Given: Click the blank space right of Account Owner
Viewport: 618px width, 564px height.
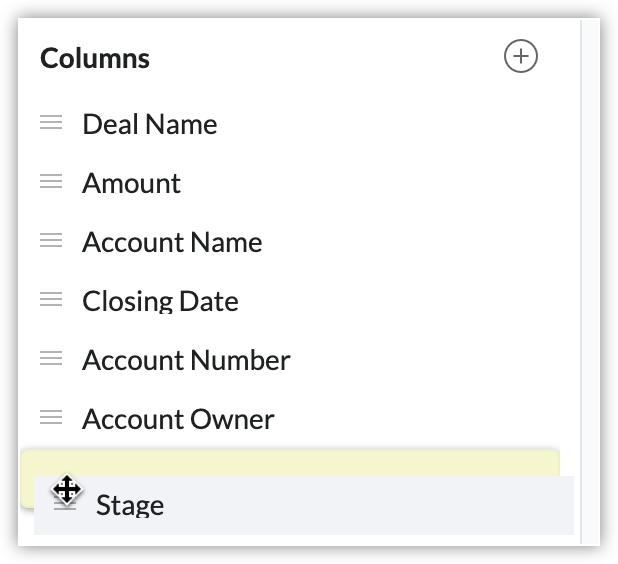Looking at the screenshot, I should click(420, 419).
